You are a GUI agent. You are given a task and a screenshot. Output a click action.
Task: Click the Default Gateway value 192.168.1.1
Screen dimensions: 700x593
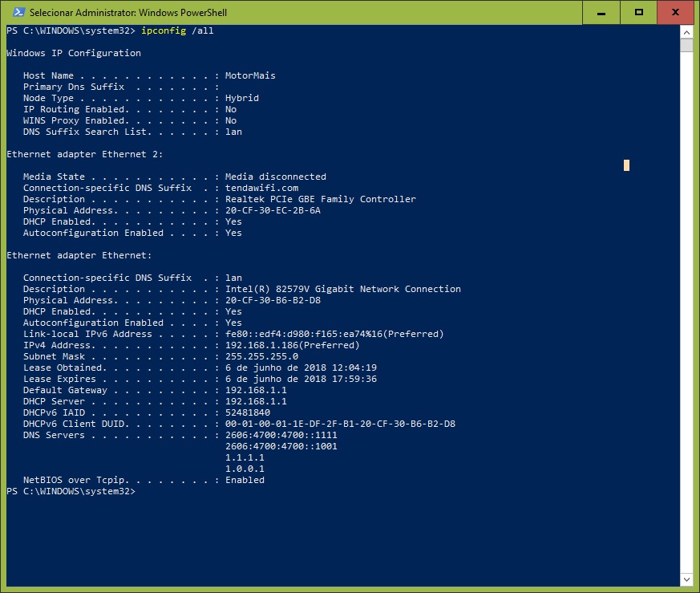[x=256, y=390]
